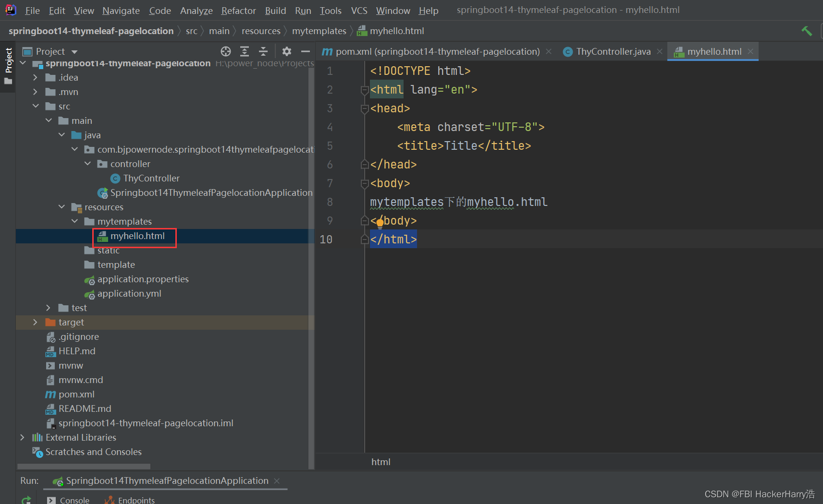Close the Run tab for Springboot14ThymeleafPagelocationApplication
The height and width of the screenshot is (504, 823).
tap(277, 481)
